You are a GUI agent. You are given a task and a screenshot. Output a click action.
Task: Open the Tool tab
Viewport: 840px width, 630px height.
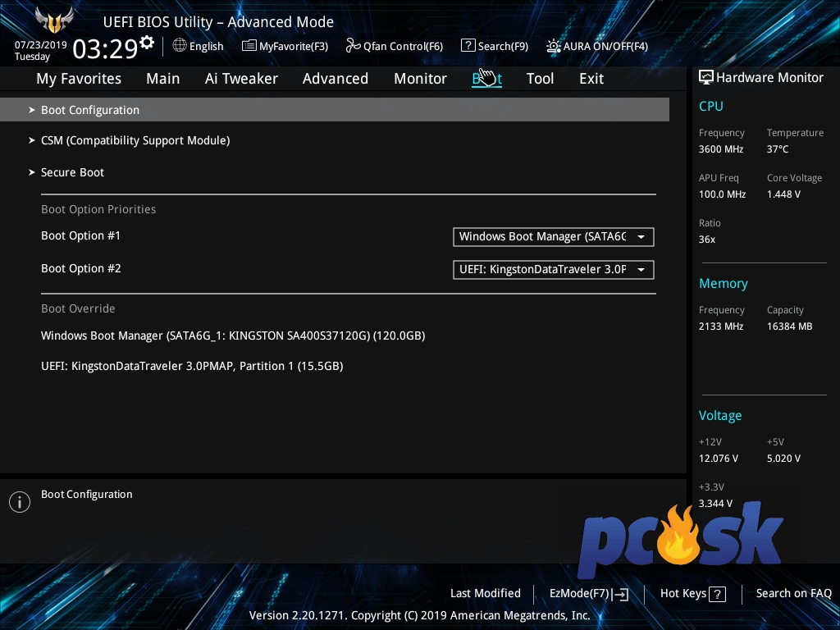(540, 79)
